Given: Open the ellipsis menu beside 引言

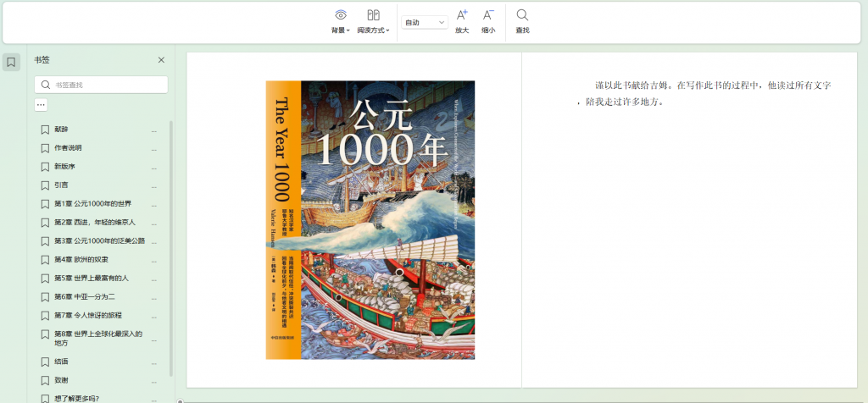Looking at the screenshot, I should click(x=153, y=185).
